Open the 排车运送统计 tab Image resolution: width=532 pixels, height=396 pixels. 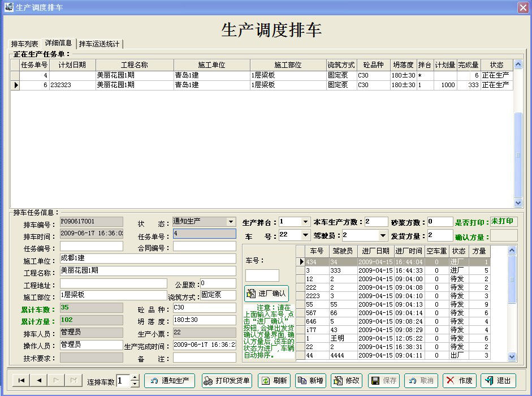(x=99, y=44)
